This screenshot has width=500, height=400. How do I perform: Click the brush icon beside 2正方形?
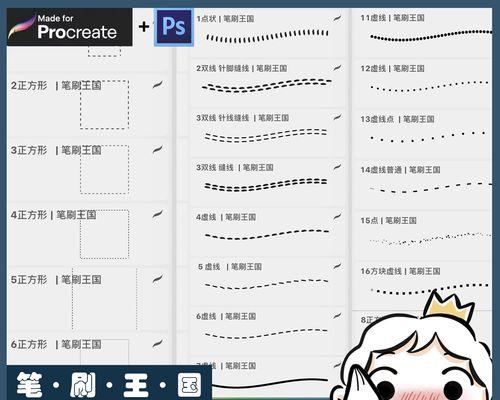(157, 85)
